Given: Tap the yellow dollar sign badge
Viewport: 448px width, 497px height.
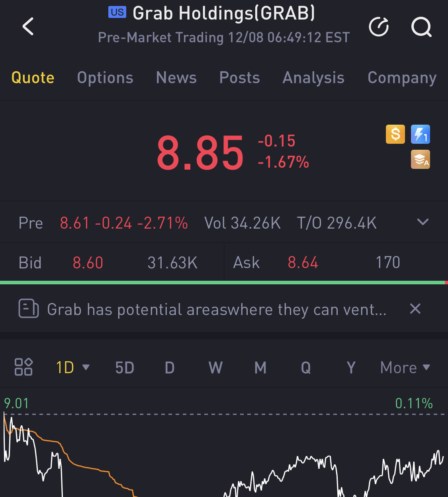Looking at the screenshot, I should pos(395,134).
